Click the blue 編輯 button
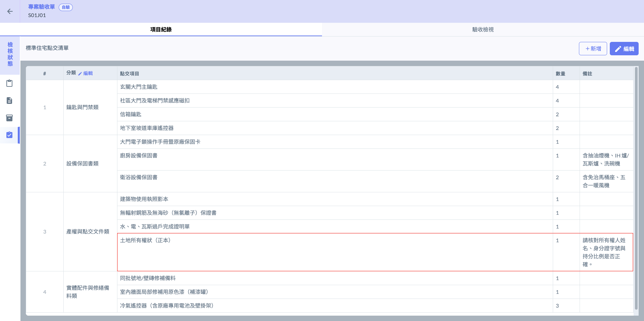The width and height of the screenshot is (644, 321). click(x=624, y=49)
